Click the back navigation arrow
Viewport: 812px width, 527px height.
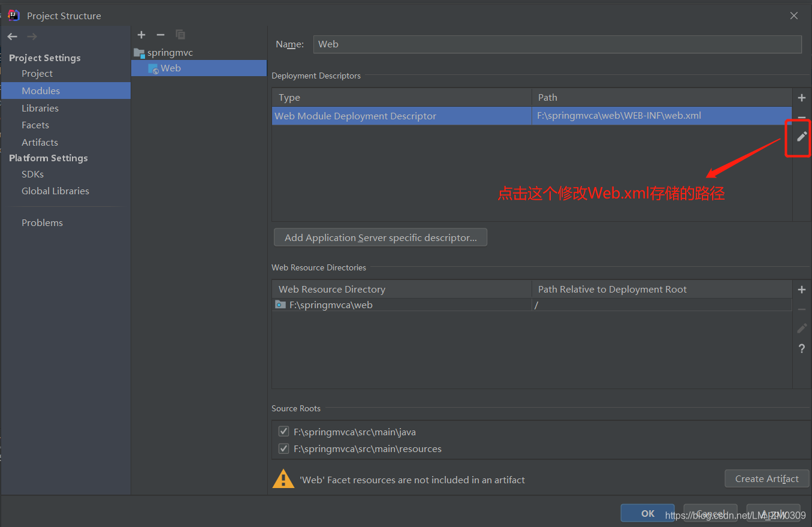pyautogui.click(x=12, y=37)
